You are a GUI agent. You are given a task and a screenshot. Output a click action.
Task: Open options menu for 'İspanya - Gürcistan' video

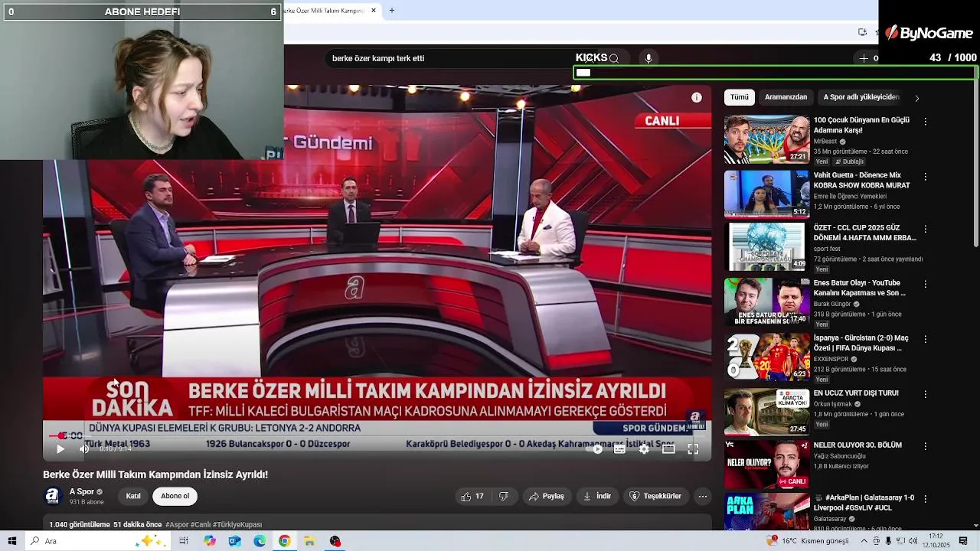(925, 339)
